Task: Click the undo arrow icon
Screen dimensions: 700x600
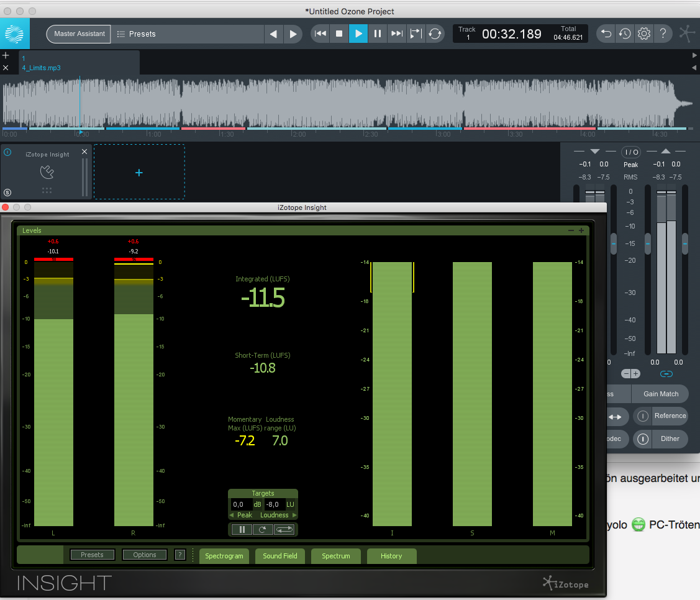Action: (x=606, y=34)
